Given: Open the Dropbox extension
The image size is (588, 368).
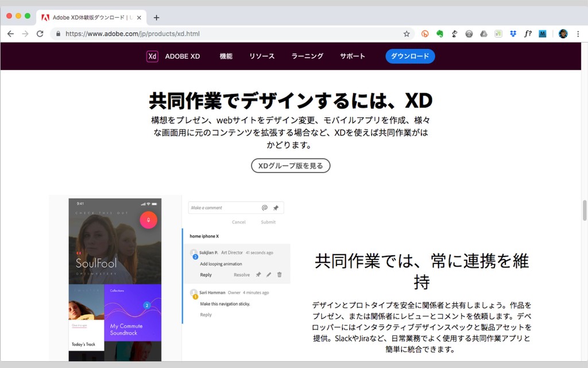Looking at the screenshot, I should pyautogui.click(x=513, y=34).
